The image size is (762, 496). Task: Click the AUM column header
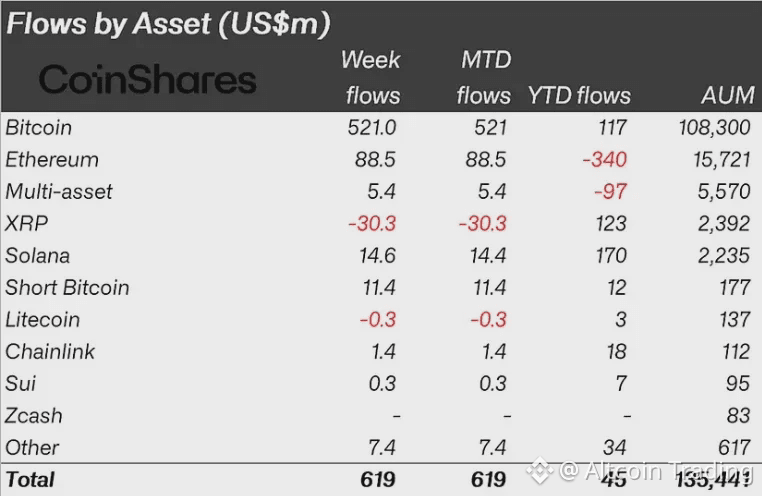pos(727,95)
